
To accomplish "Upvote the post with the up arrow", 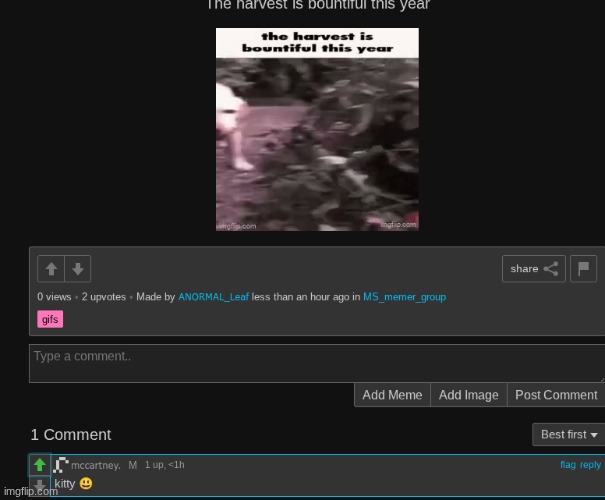I will tap(51, 269).
